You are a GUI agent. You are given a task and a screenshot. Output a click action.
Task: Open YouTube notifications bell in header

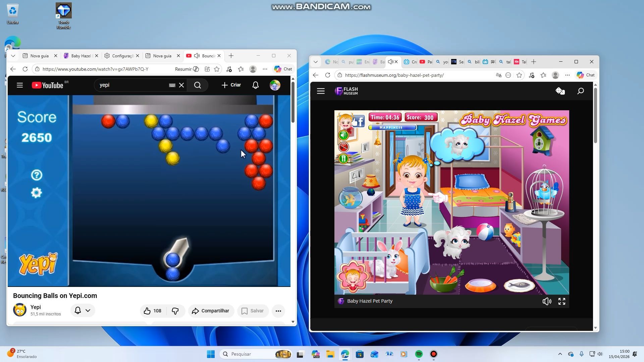tap(255, 85)
